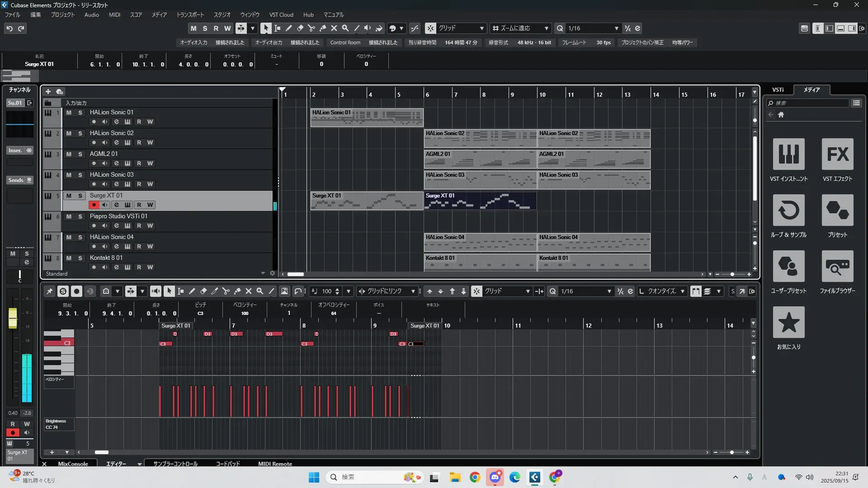Open VST Effects FX media tile

837,155
